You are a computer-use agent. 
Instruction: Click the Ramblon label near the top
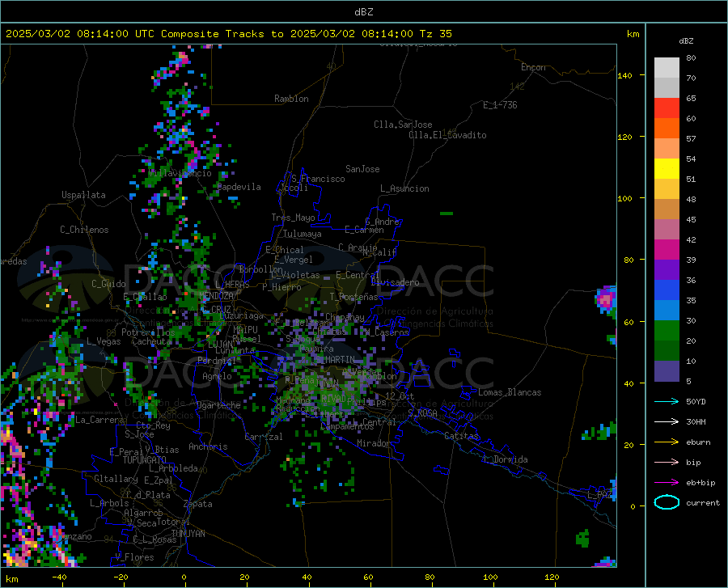291,99
